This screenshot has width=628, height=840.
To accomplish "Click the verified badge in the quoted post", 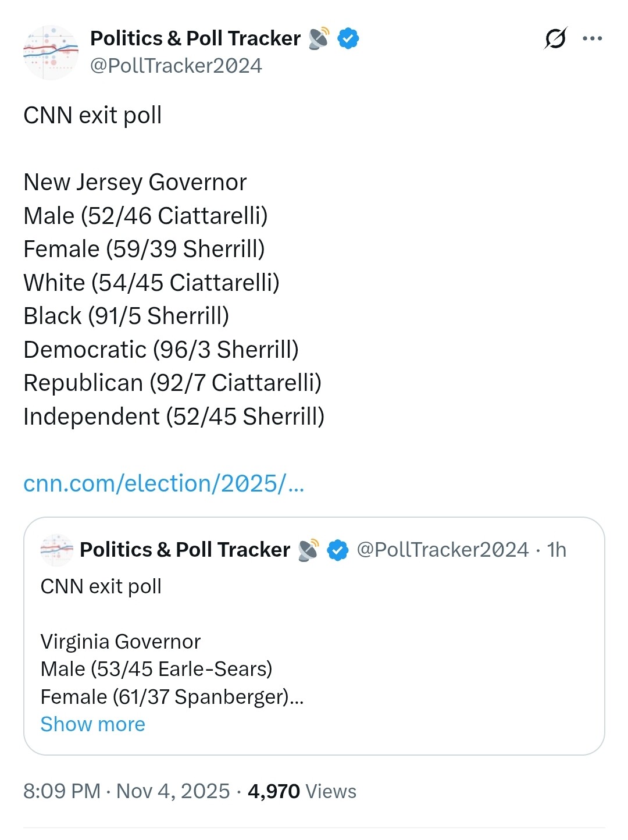I will pos(338,550).
